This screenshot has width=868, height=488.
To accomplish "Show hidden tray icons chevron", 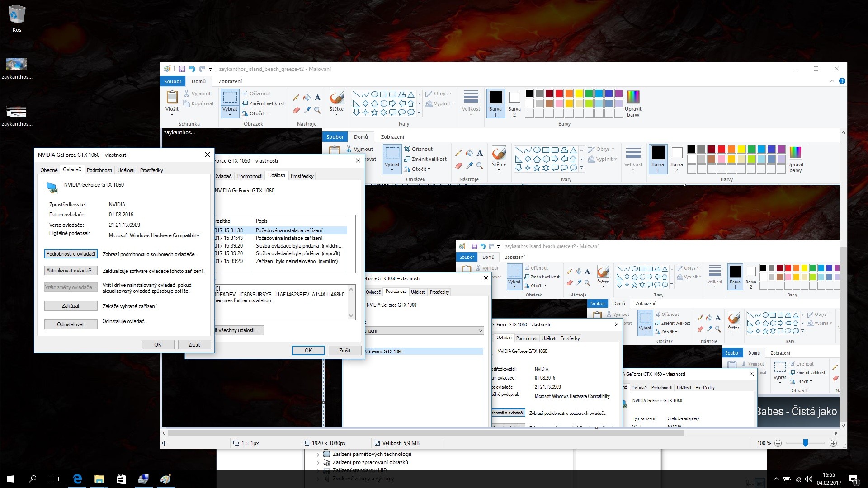I will [776, 479].
